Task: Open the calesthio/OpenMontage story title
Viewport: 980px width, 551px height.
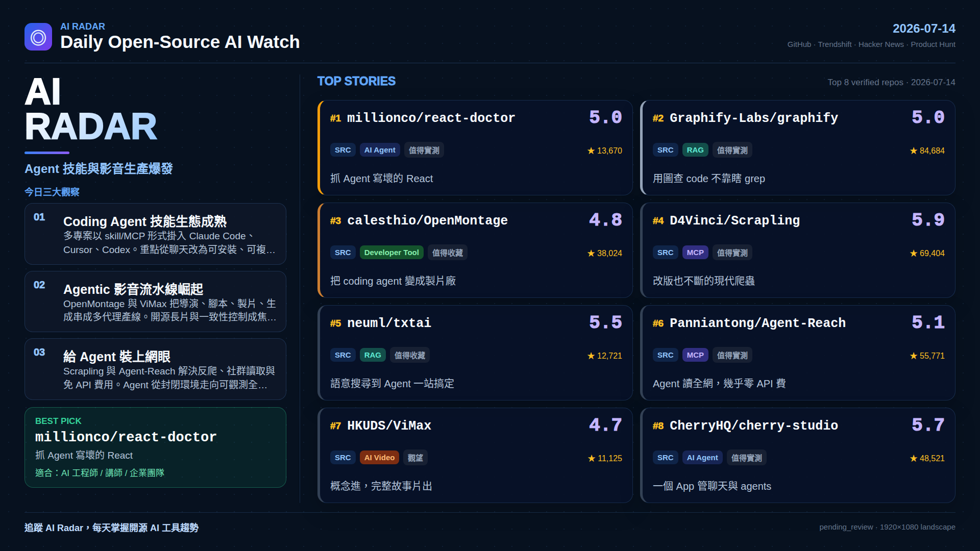Action: [x=427, y=220]
